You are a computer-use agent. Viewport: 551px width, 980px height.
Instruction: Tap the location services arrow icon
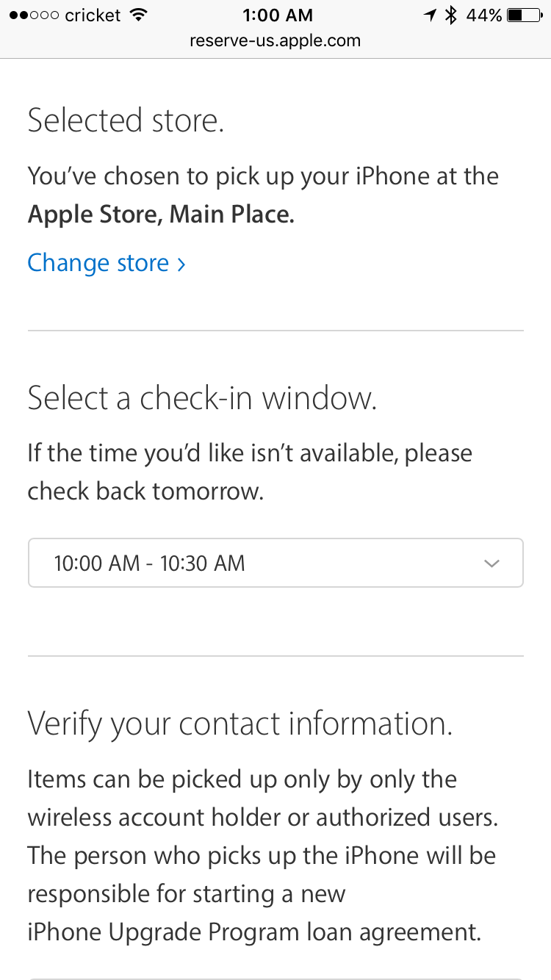pos(430,15)
